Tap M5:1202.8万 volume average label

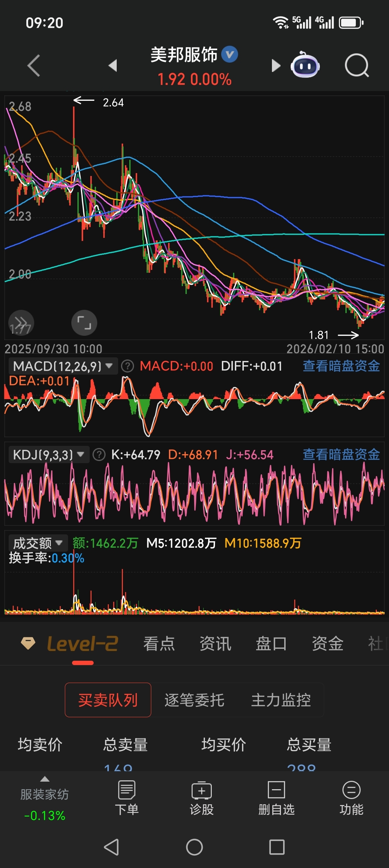[181, 543]
